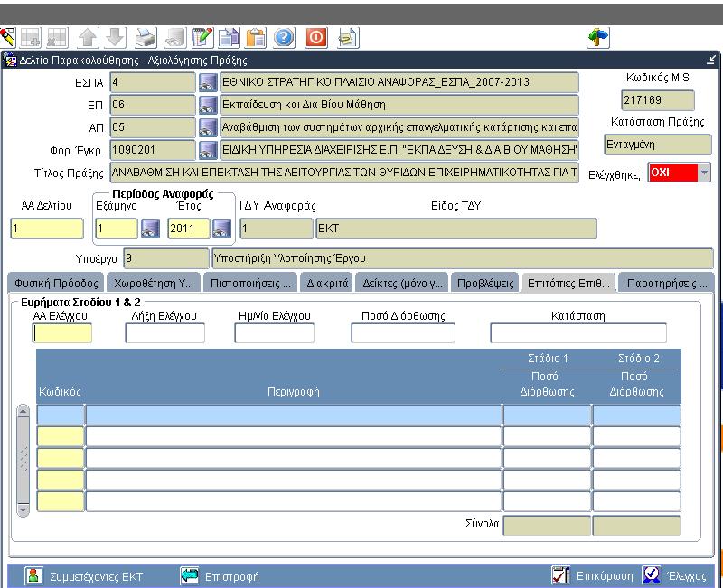The image size is (723, 588).
Task: Click the ΑΑ Ελέγχου input field
Action: pos(62,333)
